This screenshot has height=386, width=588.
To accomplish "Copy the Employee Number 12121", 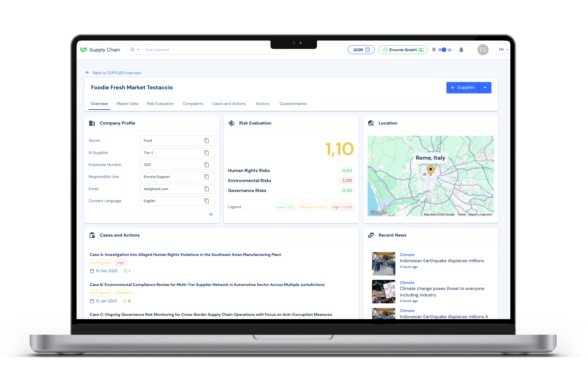I will coord(207,165).
